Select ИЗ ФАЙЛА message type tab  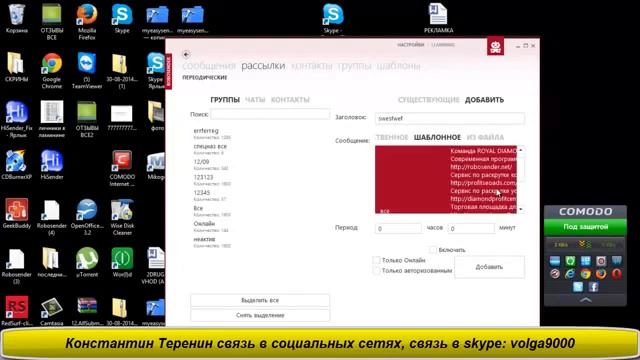pyautogui.click(x=485, y=137)
